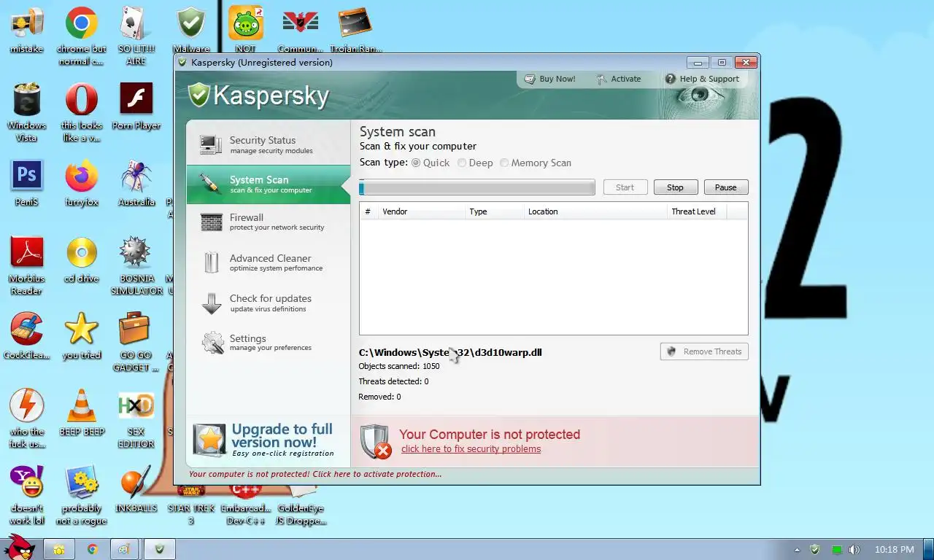
Task: Click the '#' column header
Action: click(x=368, y=211)
